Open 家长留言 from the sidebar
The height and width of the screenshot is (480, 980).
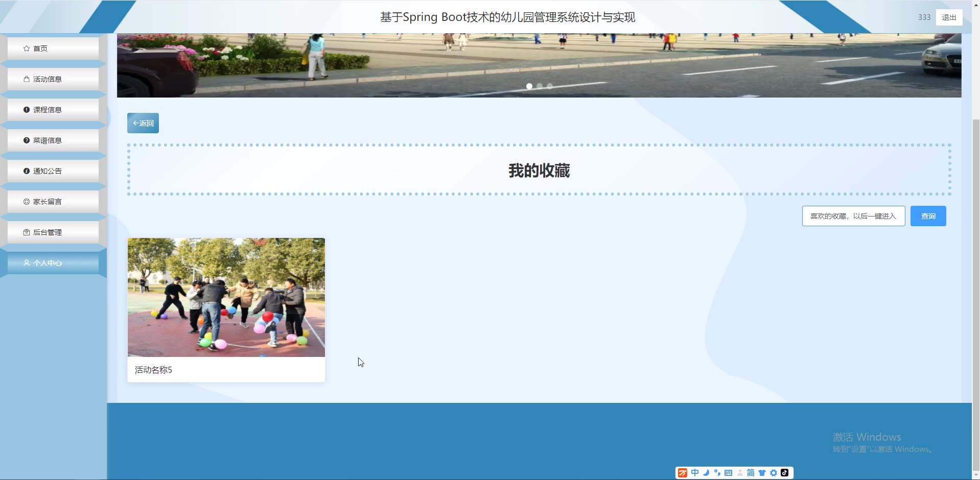pos(53,202)
